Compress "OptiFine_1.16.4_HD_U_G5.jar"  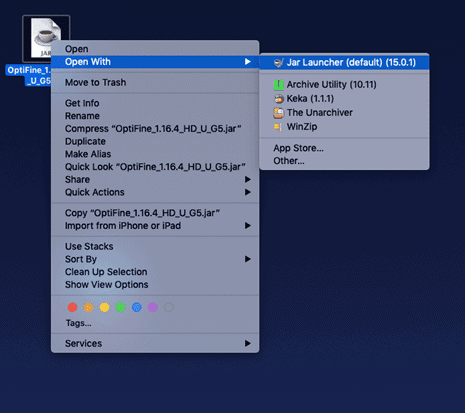(155, 129)
